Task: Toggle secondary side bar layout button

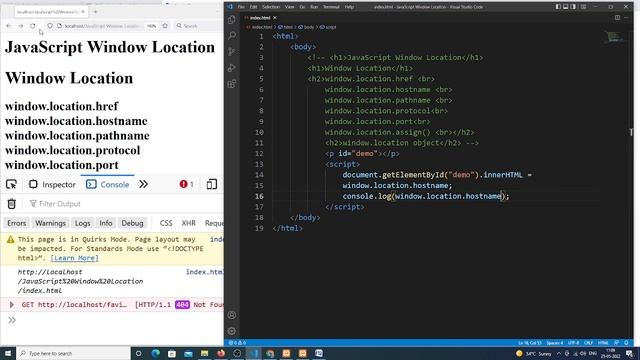Action: tap(573, 7)
